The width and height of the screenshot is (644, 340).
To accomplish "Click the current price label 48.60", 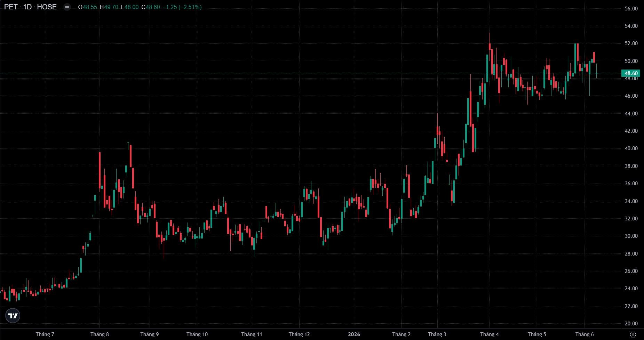I will click(631, 73).
